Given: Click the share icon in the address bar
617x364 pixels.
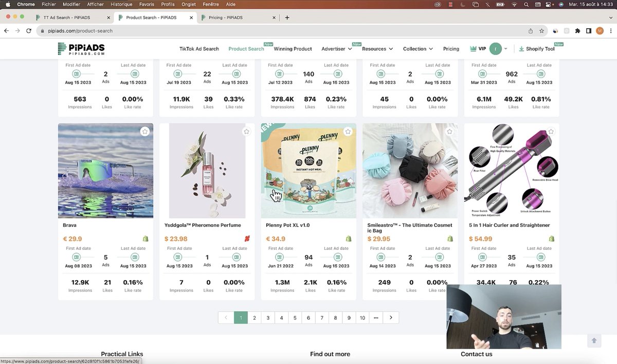Looking at the screenshot, I should tap(531, 31).
